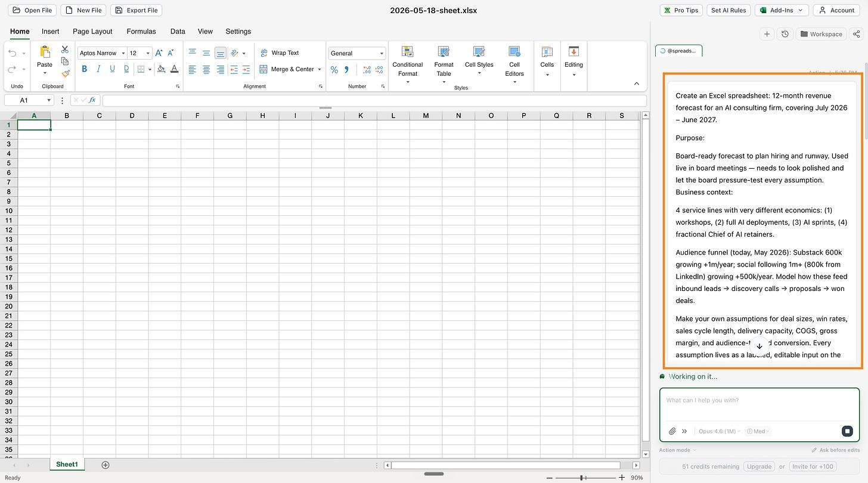Click the attach file paperclip icon
This screenshot has height=483, width=868.
(672, 431)
